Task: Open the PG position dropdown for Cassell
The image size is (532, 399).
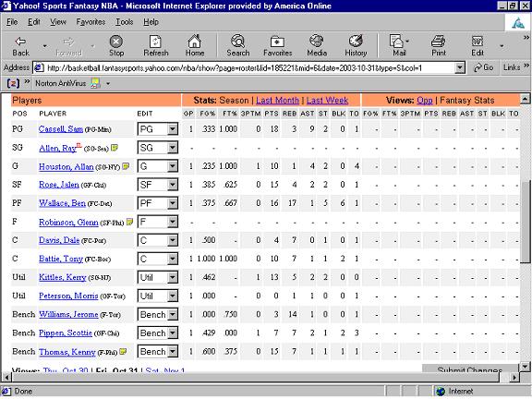Action: [x=173, y=129]
